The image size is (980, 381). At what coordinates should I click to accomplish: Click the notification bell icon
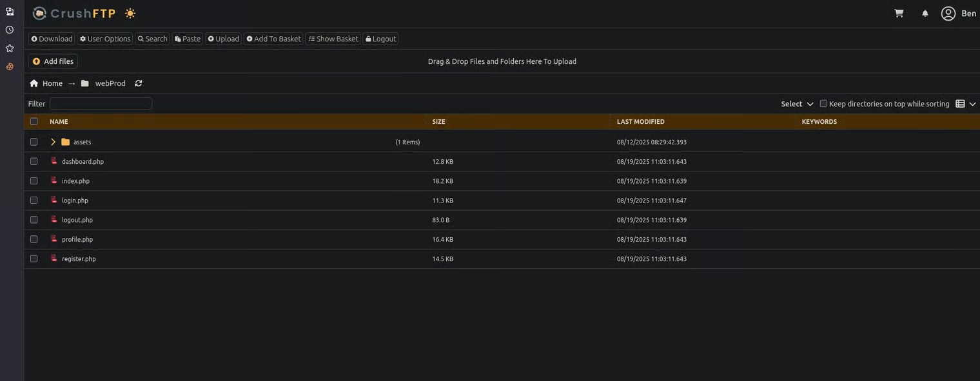[925, 14]
